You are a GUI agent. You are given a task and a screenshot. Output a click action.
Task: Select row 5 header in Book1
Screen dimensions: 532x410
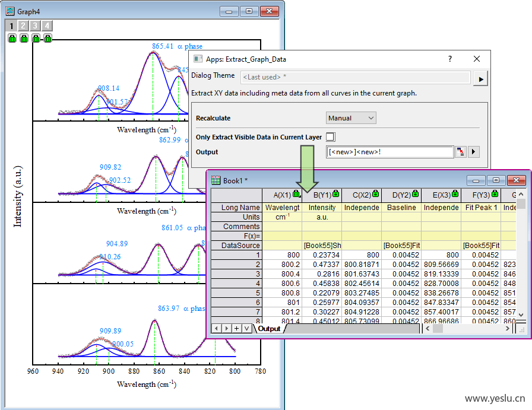(236, 293)
